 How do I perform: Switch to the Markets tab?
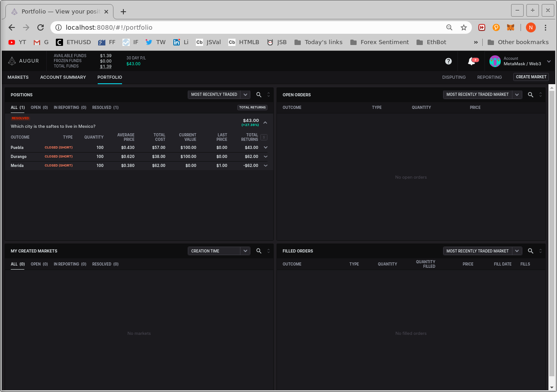coord(18,77)
